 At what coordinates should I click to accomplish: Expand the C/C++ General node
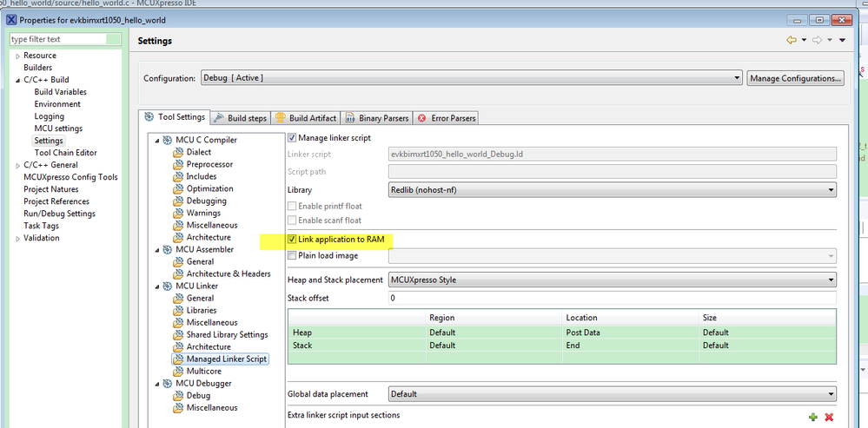[x=17, y=165]
